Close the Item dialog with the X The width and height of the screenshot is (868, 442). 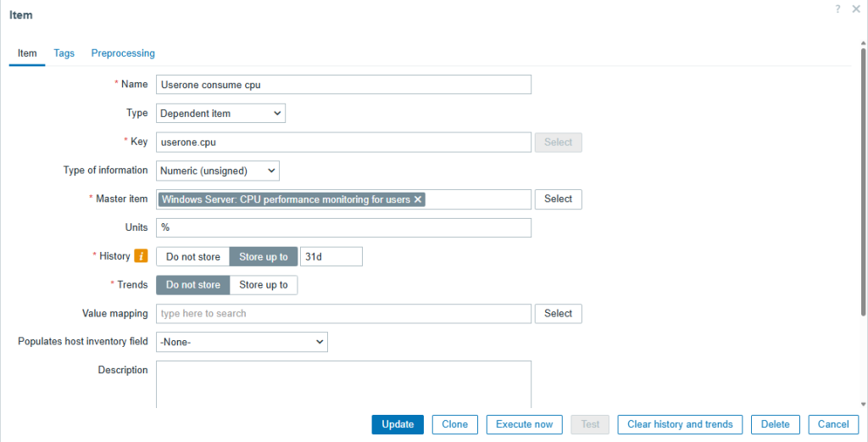coord(856,8)
